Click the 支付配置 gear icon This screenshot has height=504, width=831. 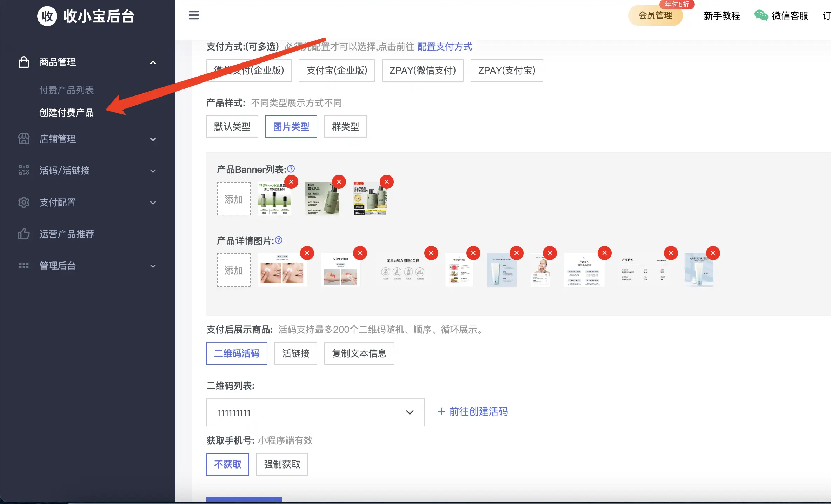pyautogui.click(x=24, y=203)
